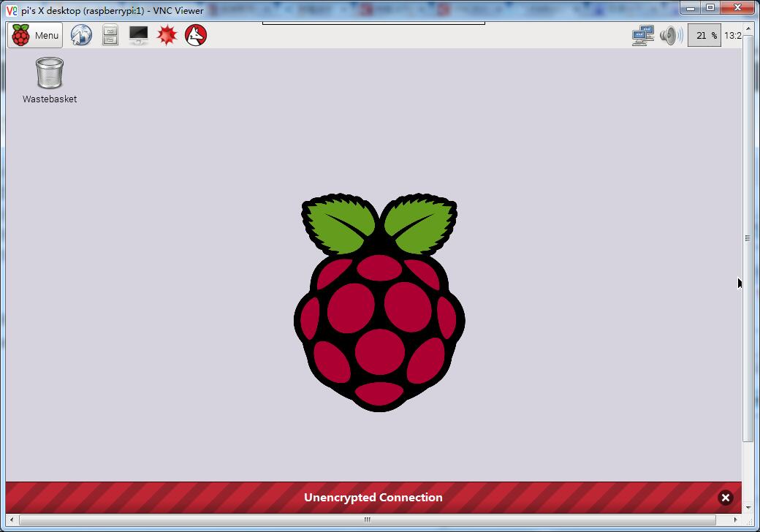The image size is (760, 532).
Task: Click the scroll down arrow
Action: [x=748, y=507]
